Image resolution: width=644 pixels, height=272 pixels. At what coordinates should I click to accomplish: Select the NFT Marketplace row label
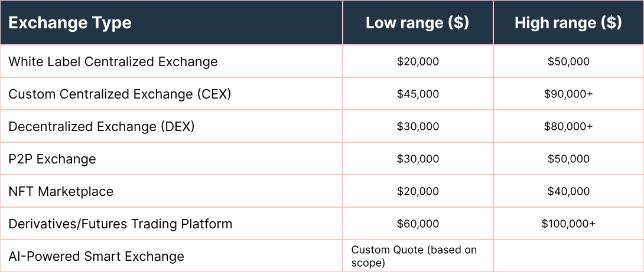click(61, 191)
